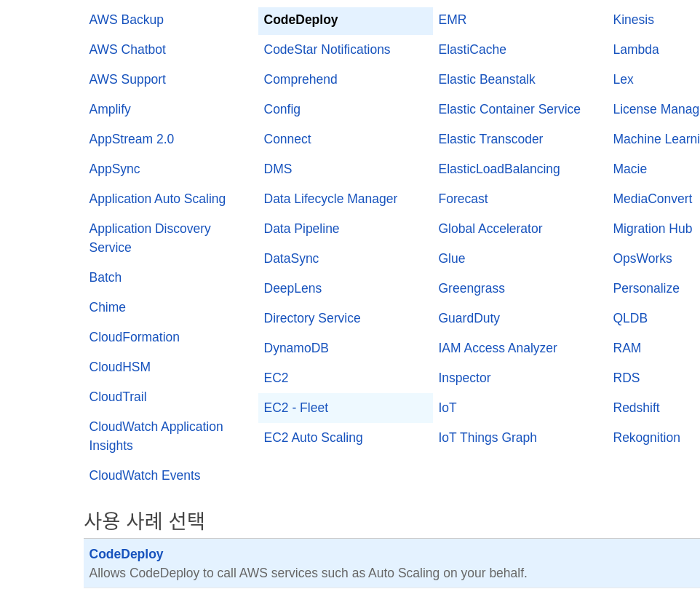The width and height of the screenshot is (700, 597).
Task: Select Application Auto Scaling
Action: [x=157, y=199]
